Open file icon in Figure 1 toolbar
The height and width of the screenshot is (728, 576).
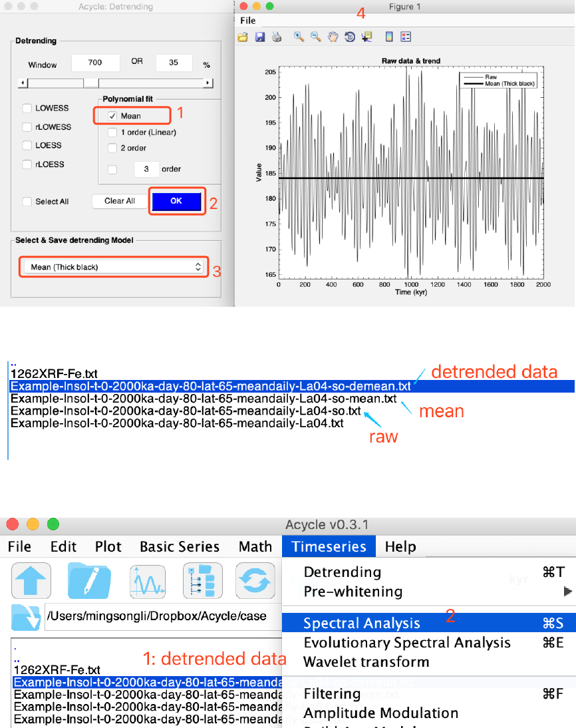243,37
